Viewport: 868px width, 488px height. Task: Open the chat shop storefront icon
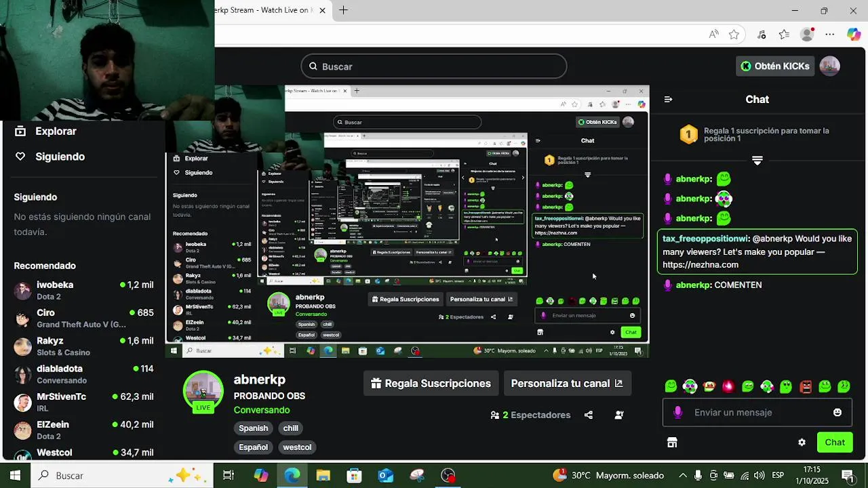(x=672, y=443)
